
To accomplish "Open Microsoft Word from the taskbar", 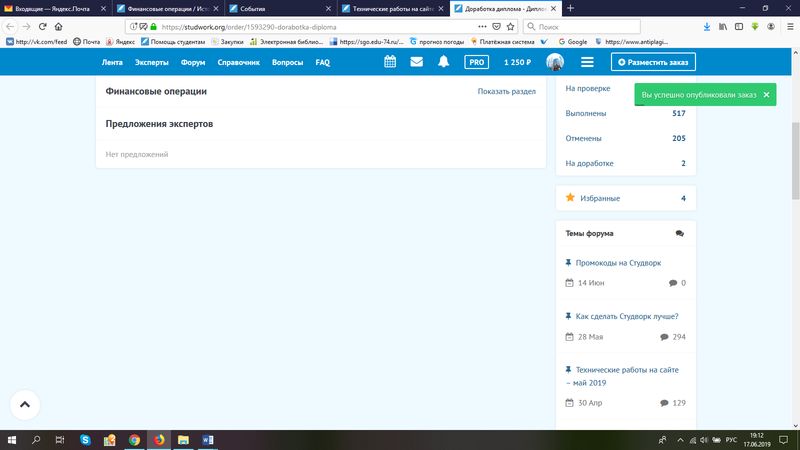I will tap(208, 439).
